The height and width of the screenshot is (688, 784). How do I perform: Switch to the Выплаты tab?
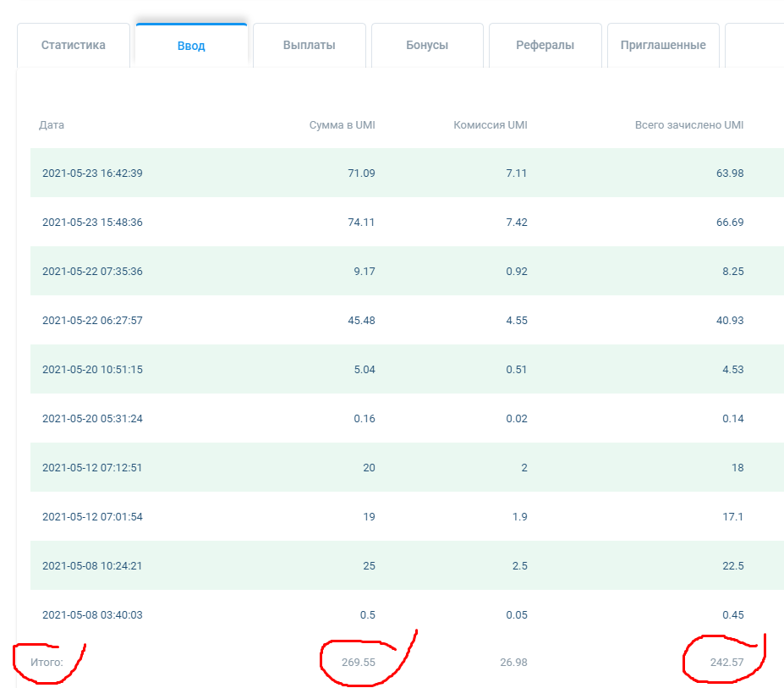coord(310,45)
